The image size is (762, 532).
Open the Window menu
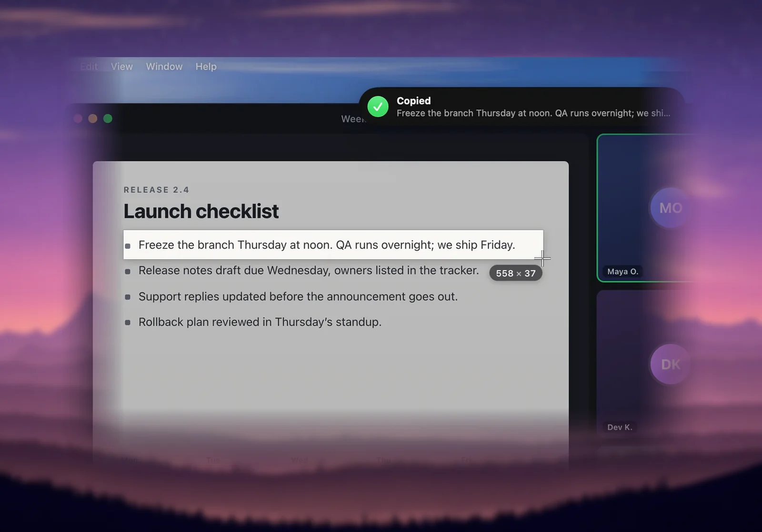(164, 67)
